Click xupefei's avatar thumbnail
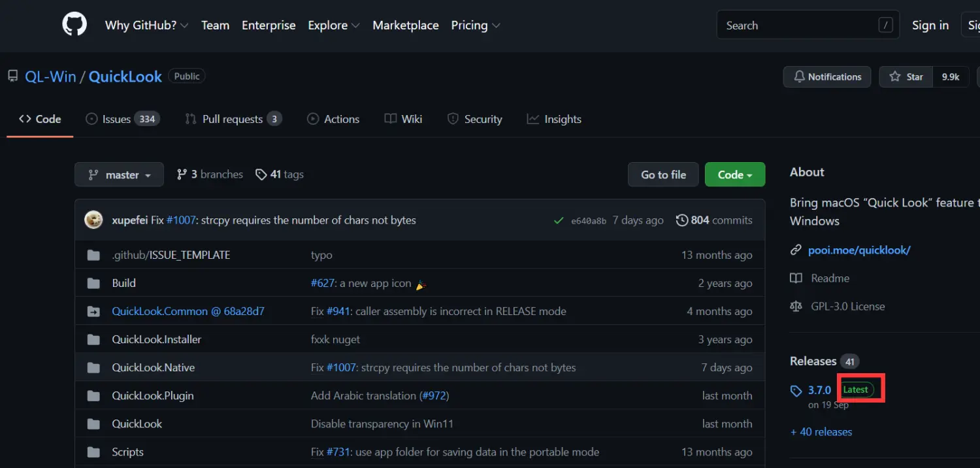The width and height of the screenshot is (980, 468). pos(93,220)
